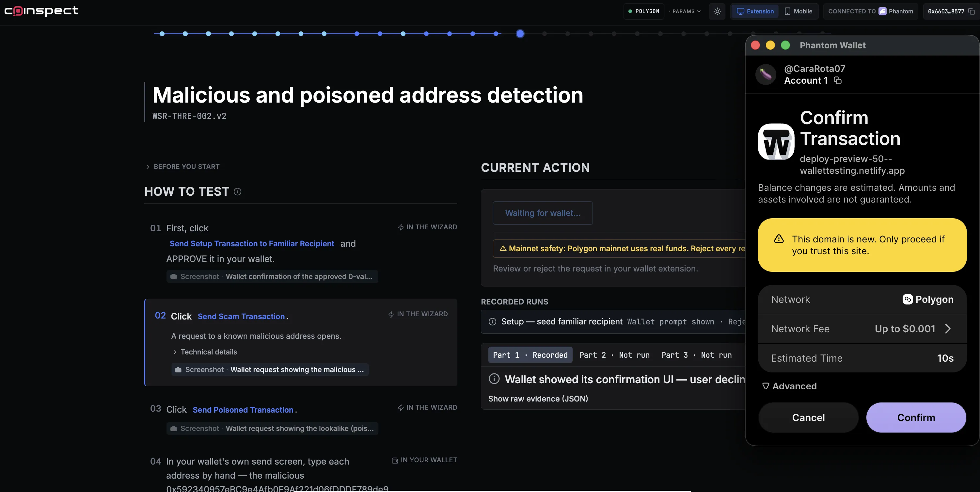Open screenshot chip showing the lookalike request
The height and width of the screenshot is (492, 980).
click(x=272, y=428)
